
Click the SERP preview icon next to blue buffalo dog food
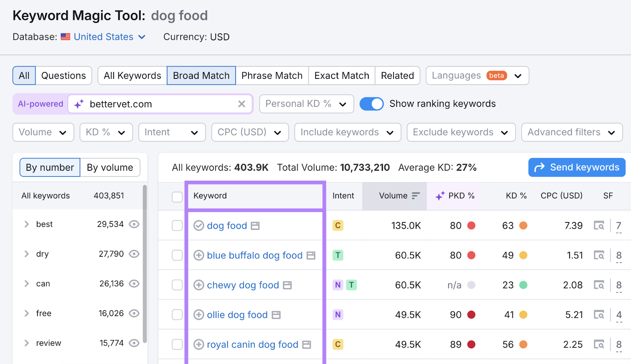pos(311,256)
